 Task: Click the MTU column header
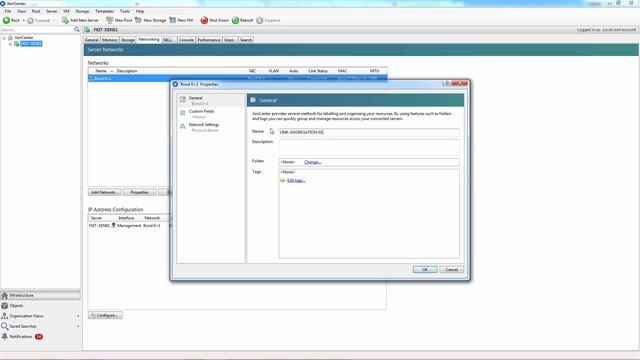(374, 71)
